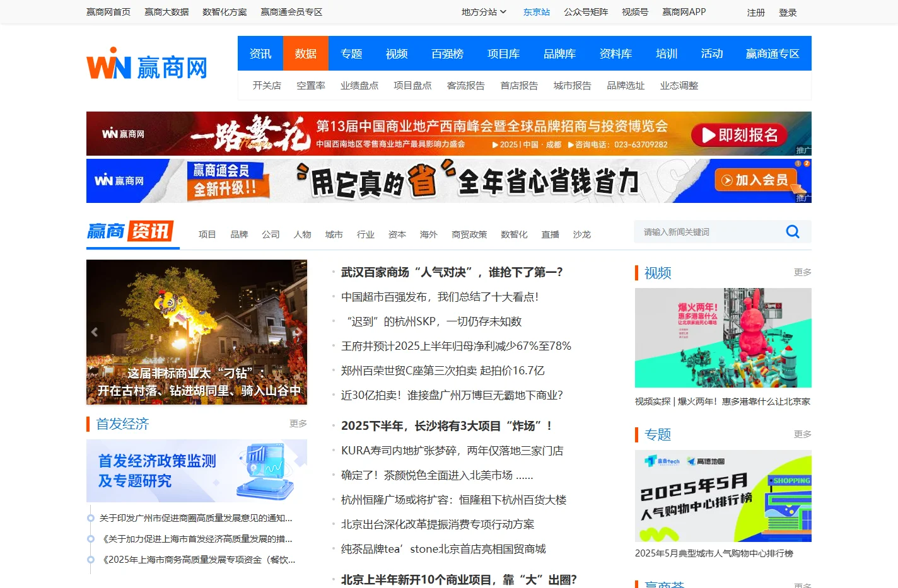The width and height of the screenshot is (898, 588).
Task: Select 业绩盘点 submenu item
Action: click(x=359, y=85)
